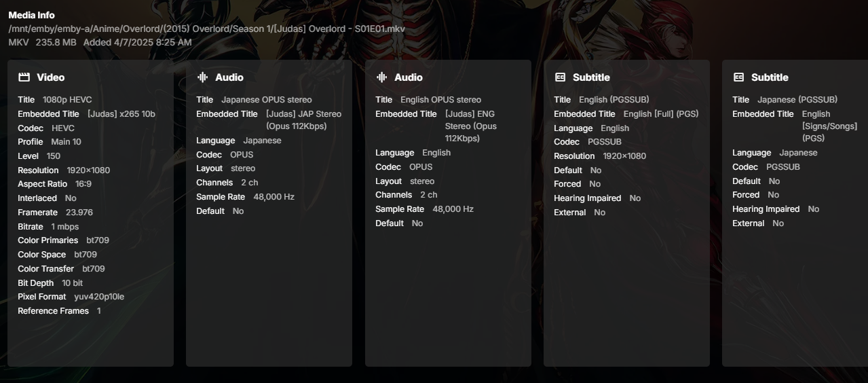Viewport: 868px width, 383px height.
Task: Select the "Japanese OPUS stereo" audio title
Action: tap(267, 100)
